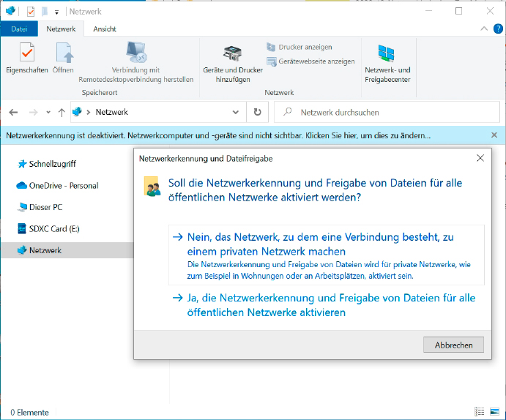Click the search magnifier icon
Viewport: 506px width, 420px height.
click(287, 112)
